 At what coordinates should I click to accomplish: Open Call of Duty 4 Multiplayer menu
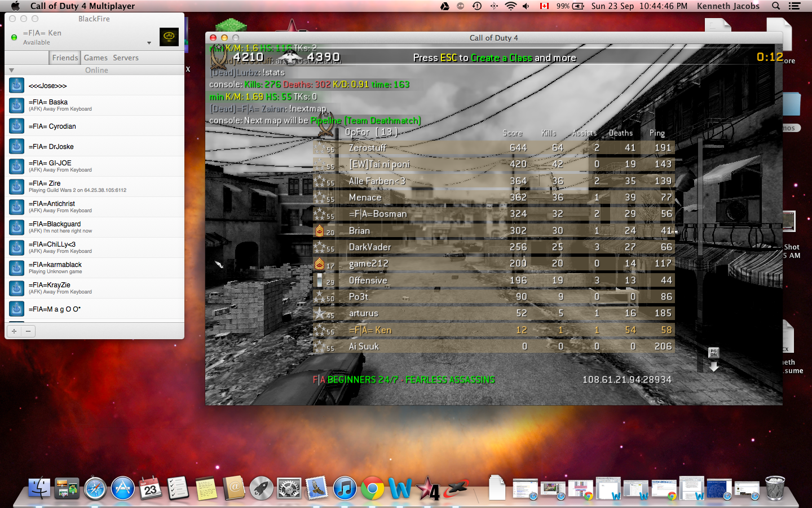pos(82,6)
